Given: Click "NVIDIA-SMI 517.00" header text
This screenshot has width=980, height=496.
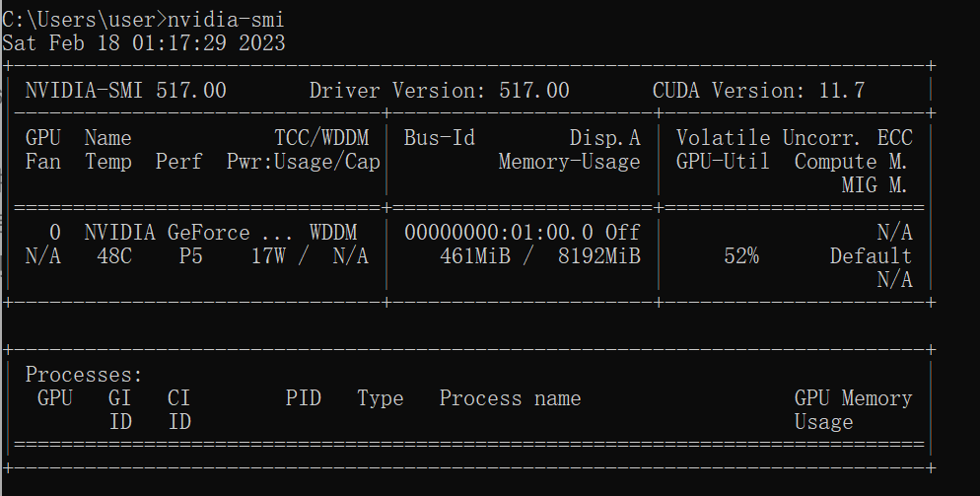Looking at the screenshot, I should [125, 91].
